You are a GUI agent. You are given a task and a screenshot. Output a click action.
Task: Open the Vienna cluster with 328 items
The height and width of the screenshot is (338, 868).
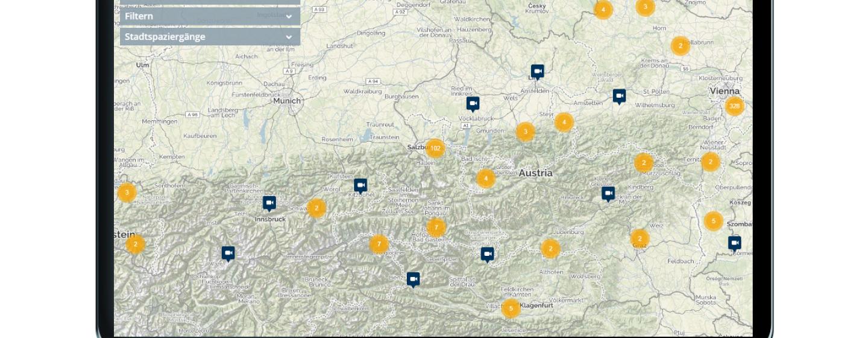click(x=735, y=106)
